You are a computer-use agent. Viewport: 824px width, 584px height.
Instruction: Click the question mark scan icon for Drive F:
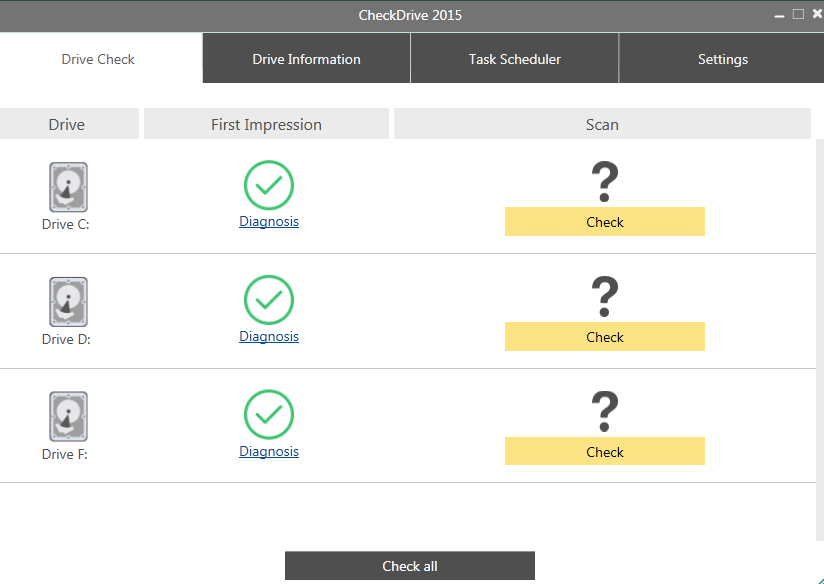(604, 412)
